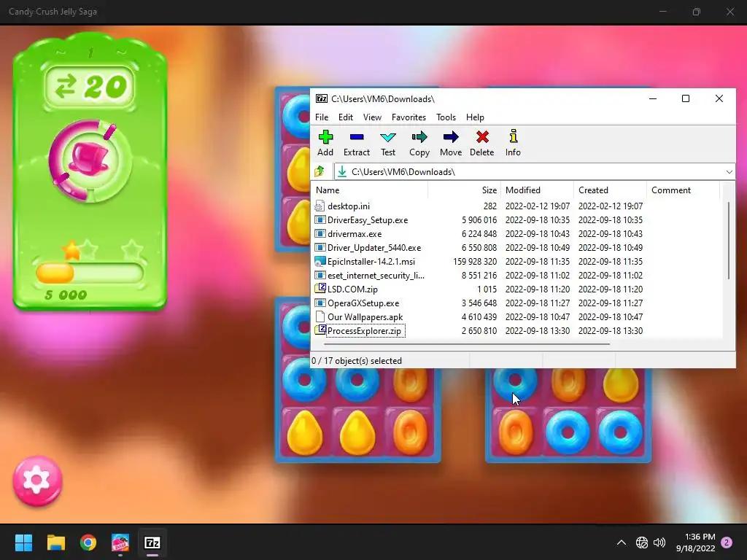Open the Windows Start menu
Viewport: 747px width, 560px height.
23,542
